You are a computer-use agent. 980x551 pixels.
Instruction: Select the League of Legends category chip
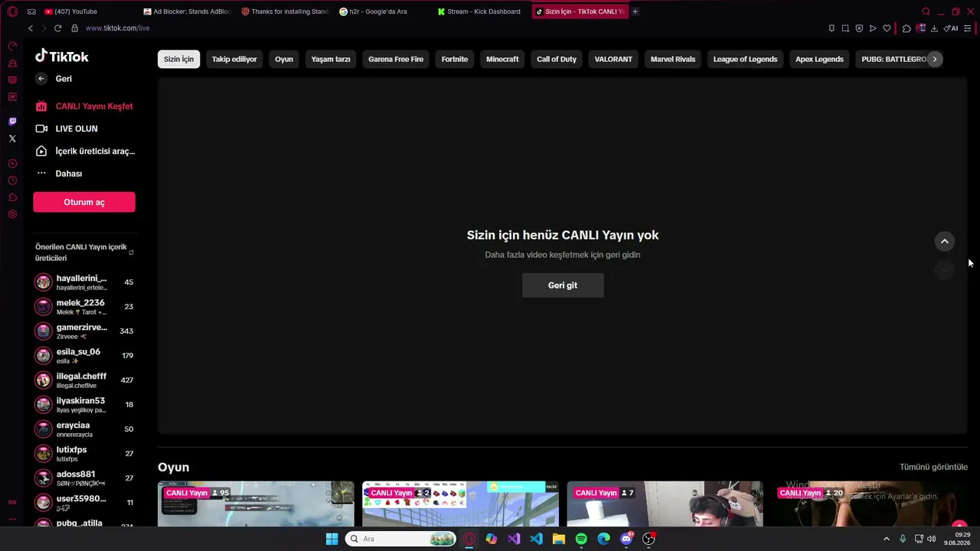tap(745, 59)
